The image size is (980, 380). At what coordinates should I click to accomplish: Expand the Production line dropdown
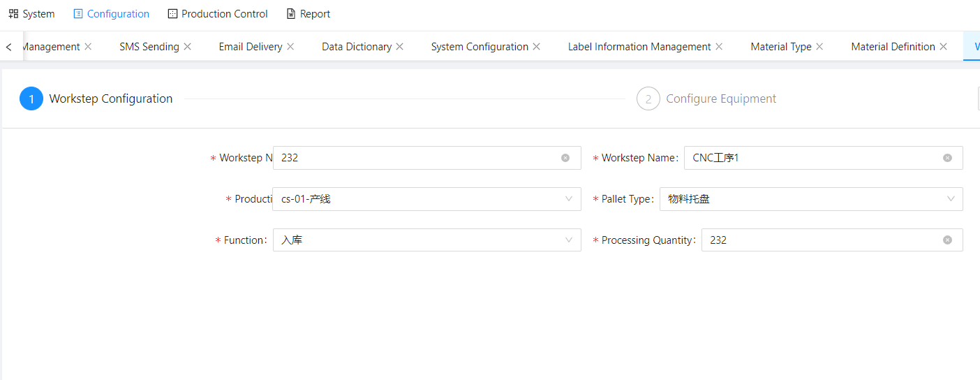[x=426, y=199]
